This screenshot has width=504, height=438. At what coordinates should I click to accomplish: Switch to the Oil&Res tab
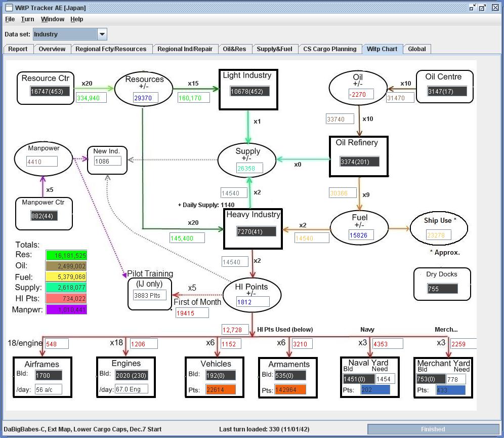click(234, 49)
